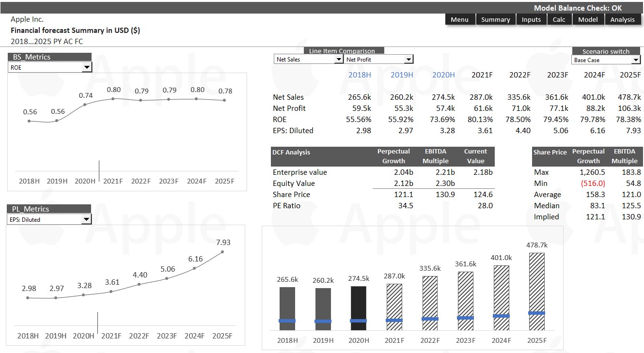Click the DCF Analysis table header
This screenshot has height=353, width=644.
(291, 152)
